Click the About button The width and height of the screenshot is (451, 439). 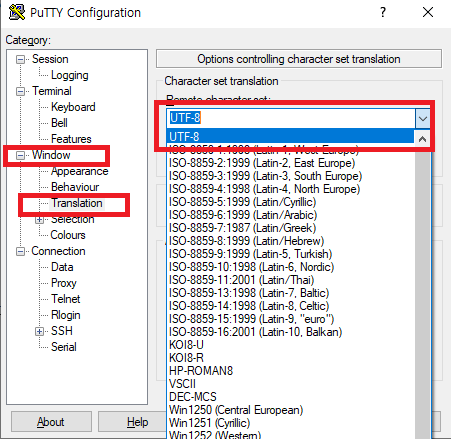[51, 422]
